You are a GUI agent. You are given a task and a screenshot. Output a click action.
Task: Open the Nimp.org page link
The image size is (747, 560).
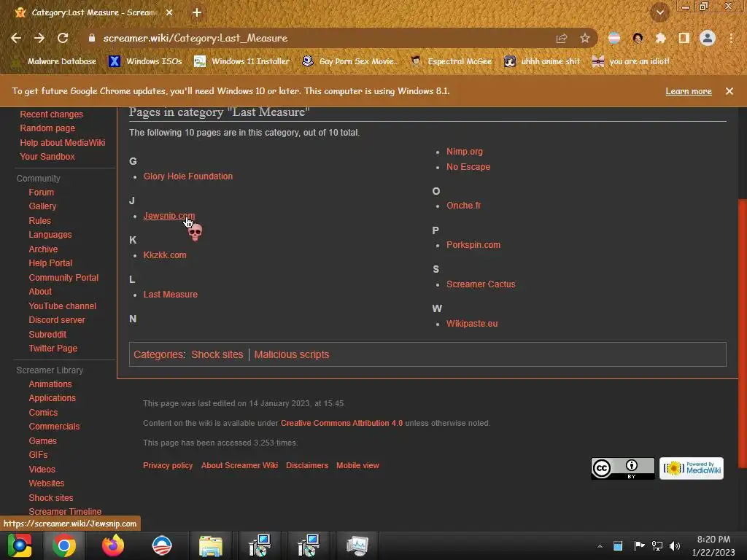[465, 152]
